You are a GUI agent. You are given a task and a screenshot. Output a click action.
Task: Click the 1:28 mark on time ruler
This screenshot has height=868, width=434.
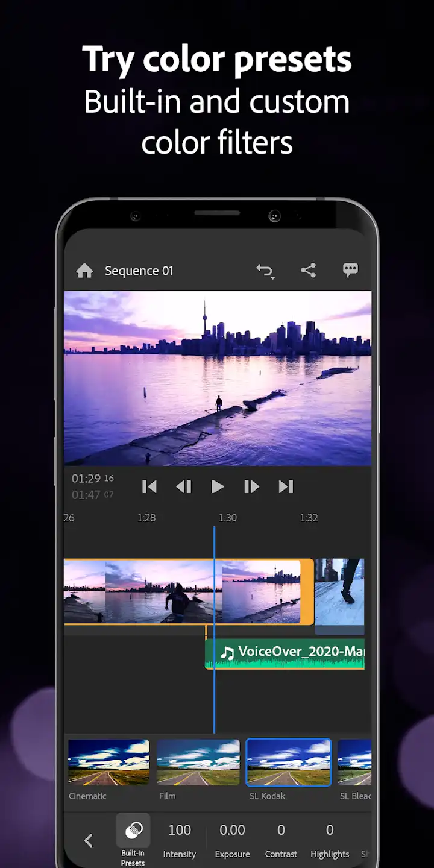point(146,518)
